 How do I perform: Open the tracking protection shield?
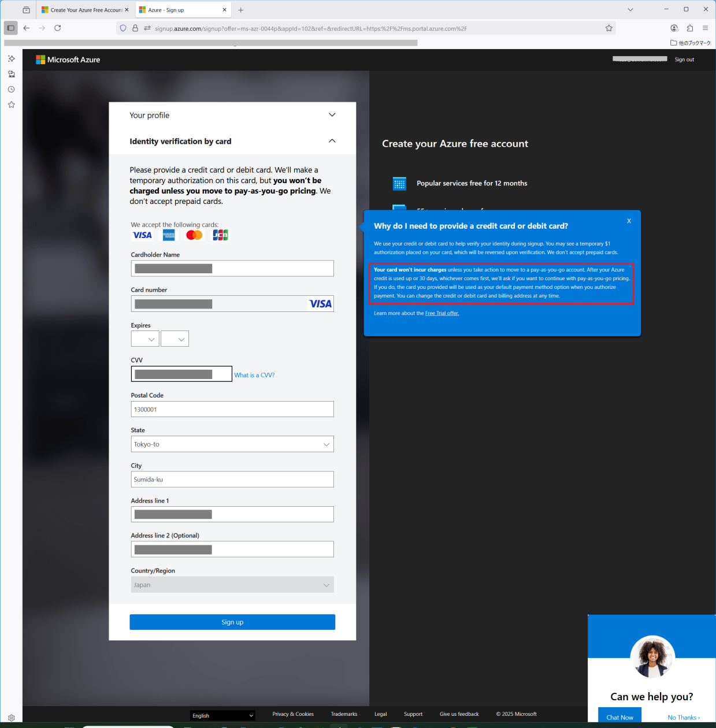pos(123,28)
